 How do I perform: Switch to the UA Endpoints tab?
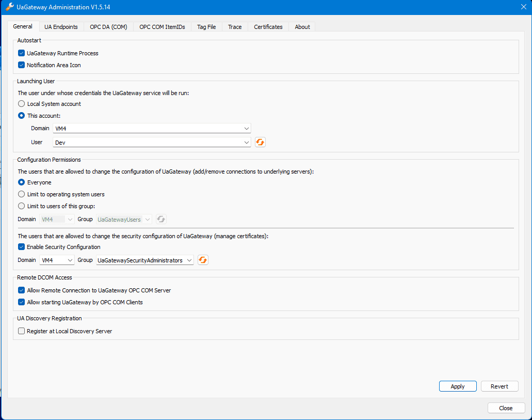[x=61, y=27]
